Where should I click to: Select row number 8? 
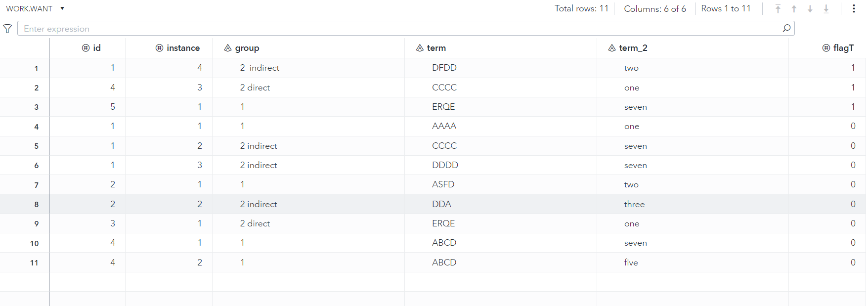coord(36,204)
